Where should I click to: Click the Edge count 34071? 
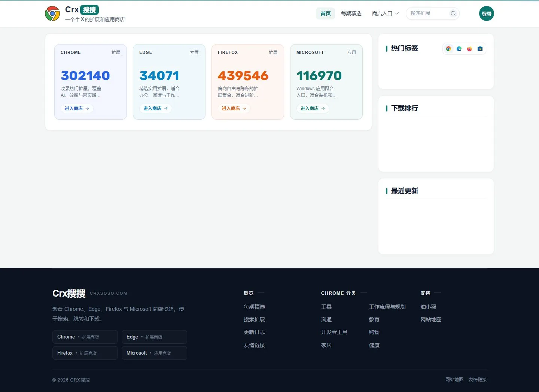[x=159, y=76]
